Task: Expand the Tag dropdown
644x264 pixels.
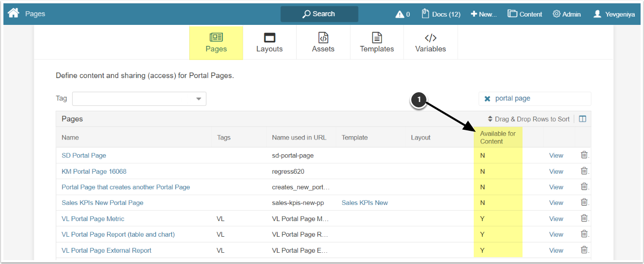Action: pos(199,99)
